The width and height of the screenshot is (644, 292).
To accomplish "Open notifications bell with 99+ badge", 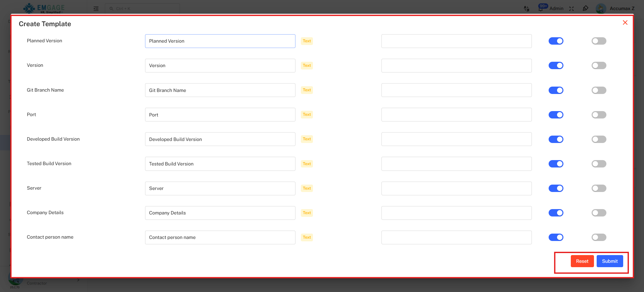I will [x=541, y=8].
